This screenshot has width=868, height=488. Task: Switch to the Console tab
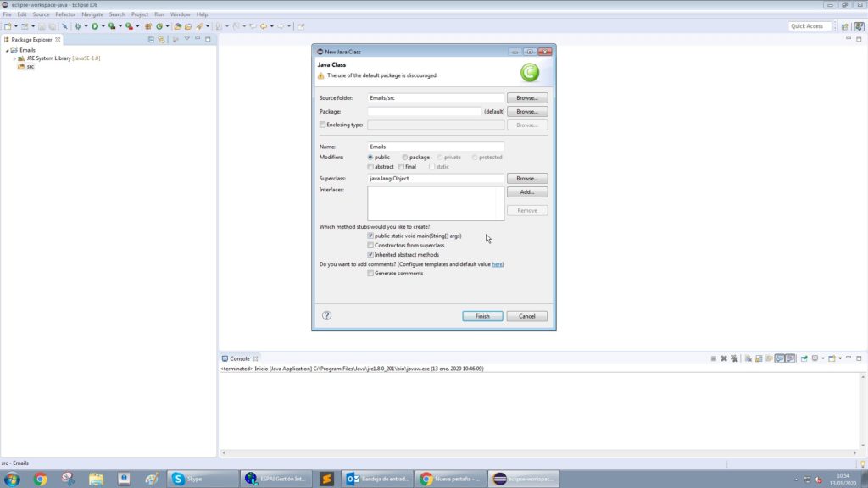coord(239,358)
